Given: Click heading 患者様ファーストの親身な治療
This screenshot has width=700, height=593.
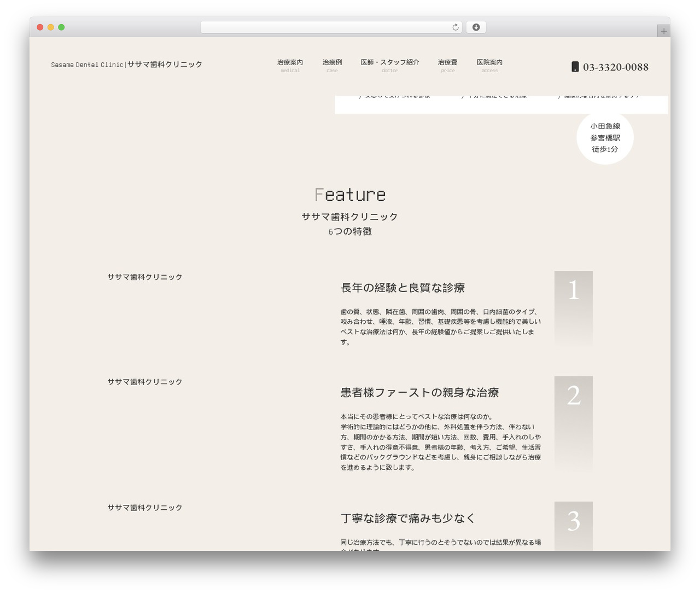Looking at the screenshot, I should [x=419, y=393].
